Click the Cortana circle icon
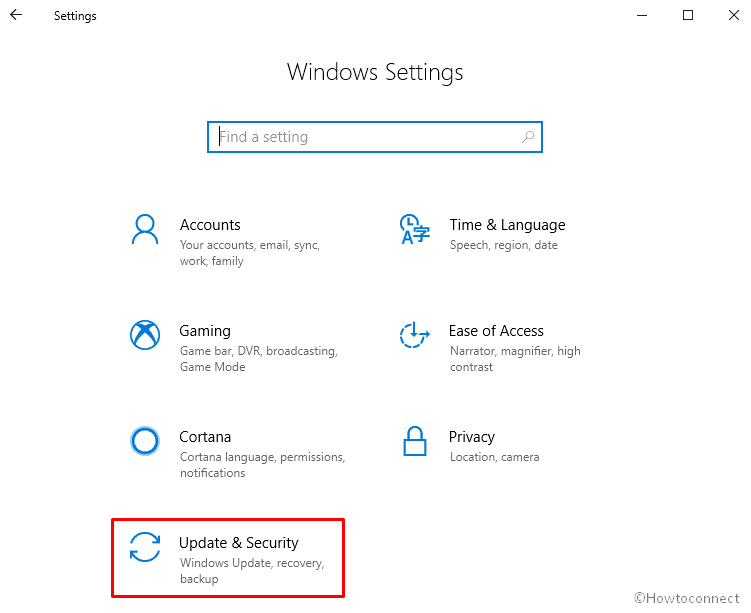Viewport: 751px width, 613px height. (x=145, y=441)
